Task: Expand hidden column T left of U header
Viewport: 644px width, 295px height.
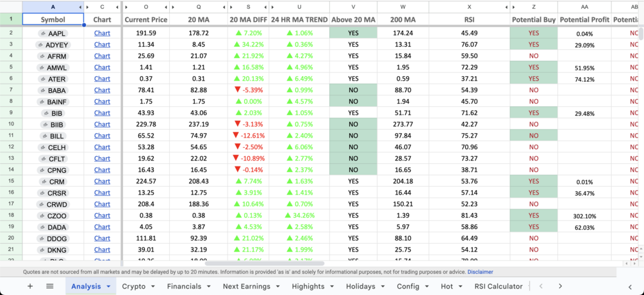Action: (x=273, y=7)
